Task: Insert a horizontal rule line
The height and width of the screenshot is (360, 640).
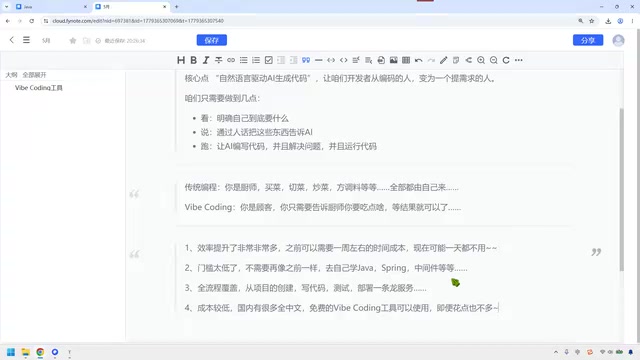Action: coord(319,60)
